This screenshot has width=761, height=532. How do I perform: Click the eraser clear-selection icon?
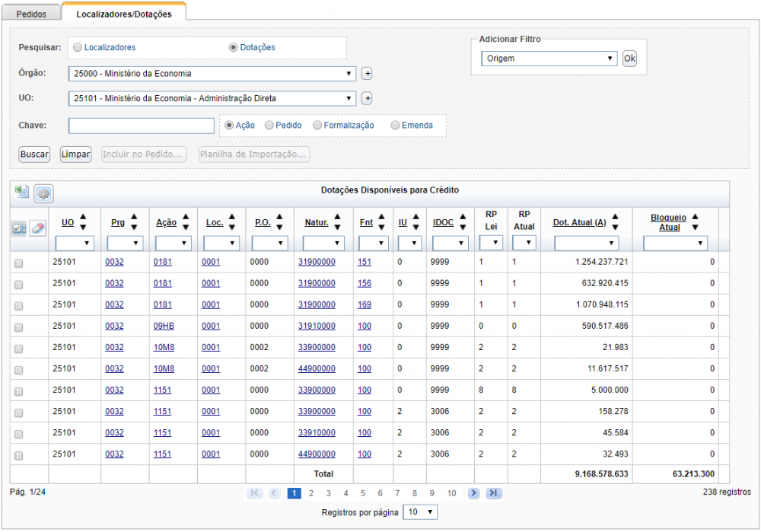click(37, 228)
